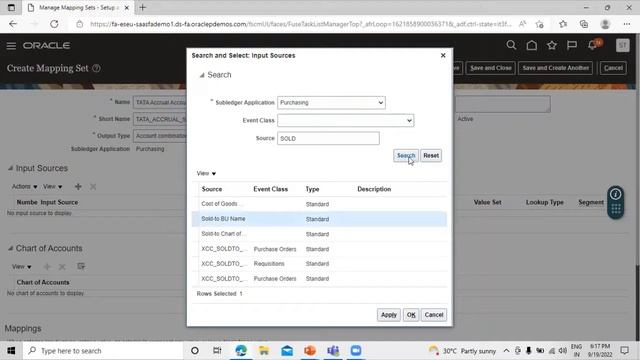
Task: Open floating info assistant icon
Action: [x=616, y=194]
